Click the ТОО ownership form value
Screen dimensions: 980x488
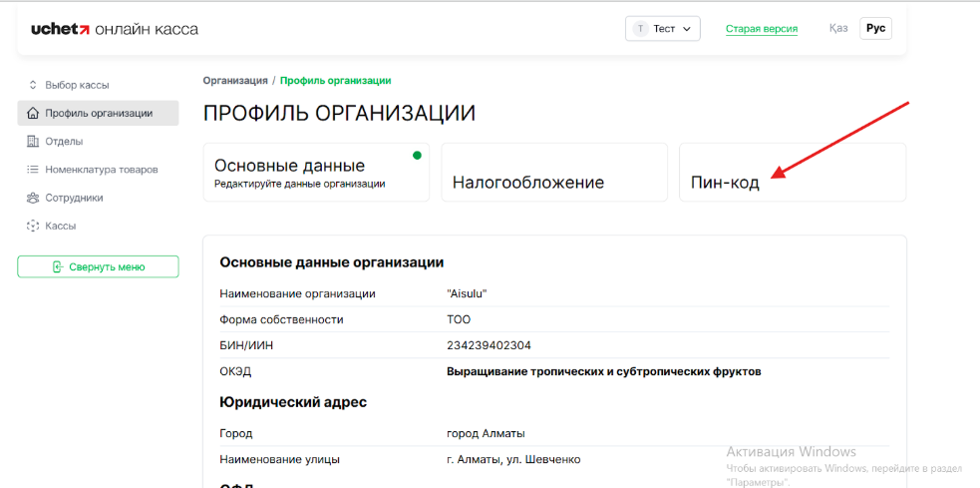coord(459,319)
